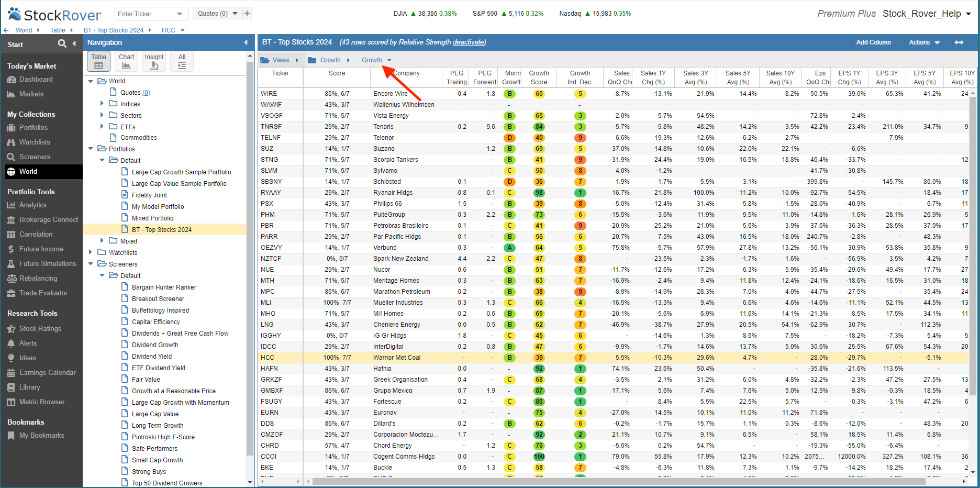Collapse the Navigation panel arrow
Screen dimensions: 980x488
[x=246, y=42]
